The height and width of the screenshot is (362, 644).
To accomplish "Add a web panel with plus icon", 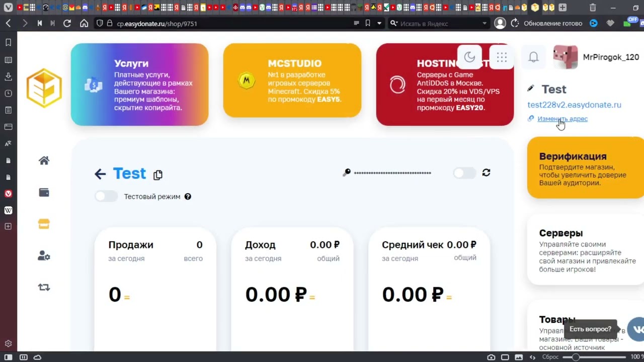I will tap(8, 227).
